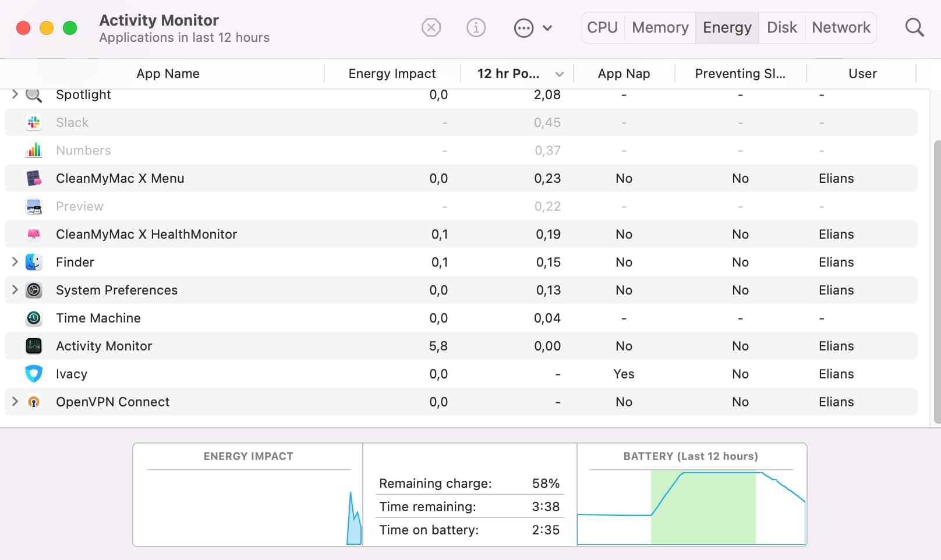The width and height of the screenshot is (941, 560).
Task: Click the Slack app icon
Action: (34, 122)
